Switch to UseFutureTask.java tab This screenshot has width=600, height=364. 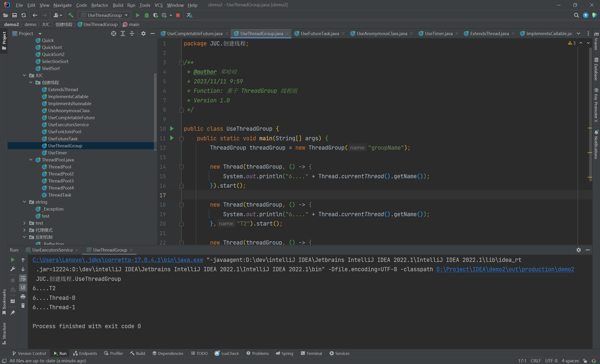(x=319, y=33)
